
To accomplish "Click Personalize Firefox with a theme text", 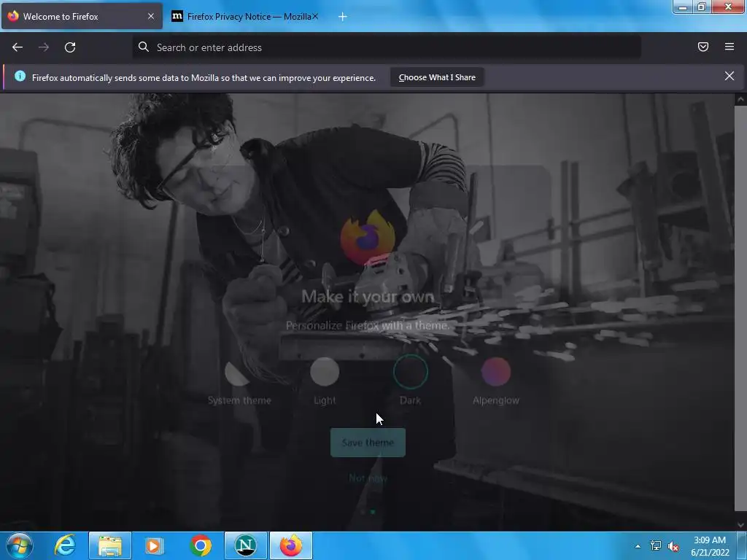I will click(368, 325).
